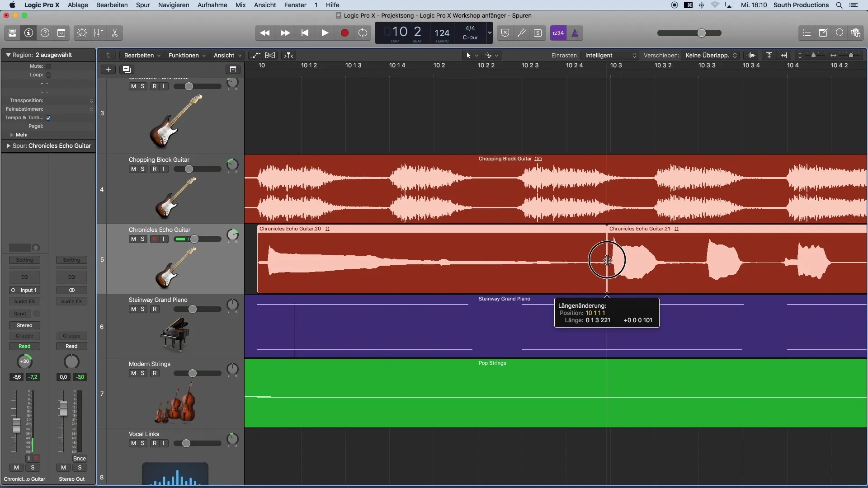Open the Bearbeiten dropdown in tracks area
Screen dimensions: 868x488
(x=142, y=55)
